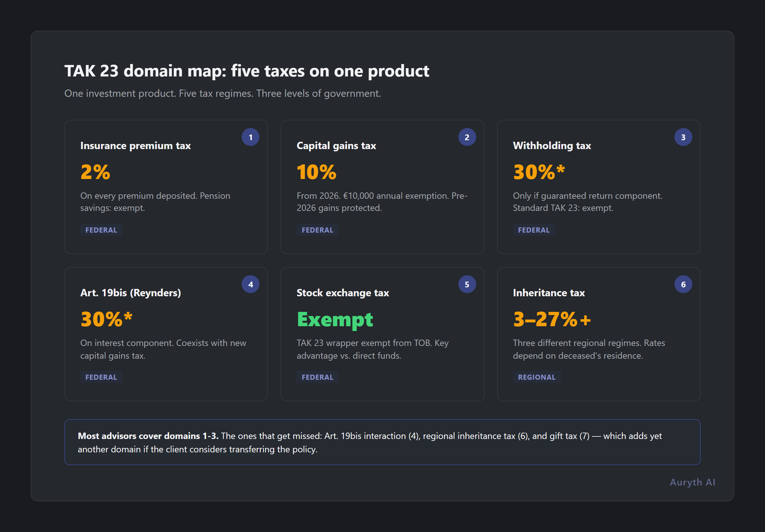
Task: Select the green Exempt label
Action: [334, 319]
